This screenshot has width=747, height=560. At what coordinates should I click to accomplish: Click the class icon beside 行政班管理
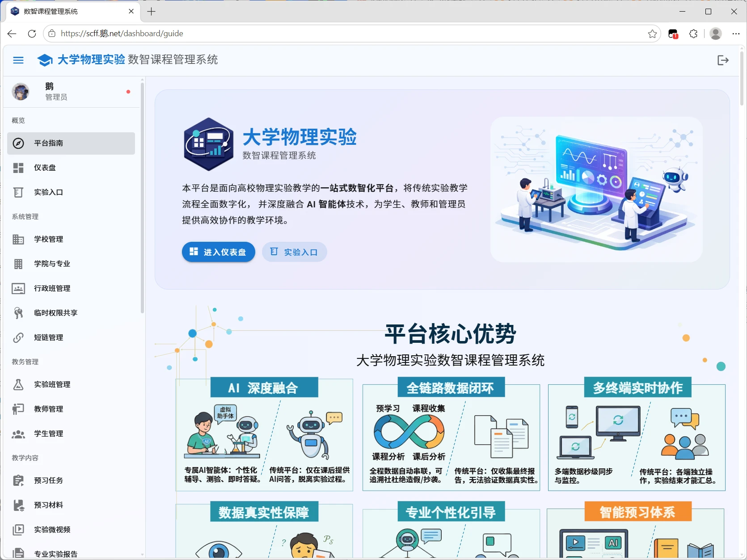pyautogui.click(x=18, y=289)
